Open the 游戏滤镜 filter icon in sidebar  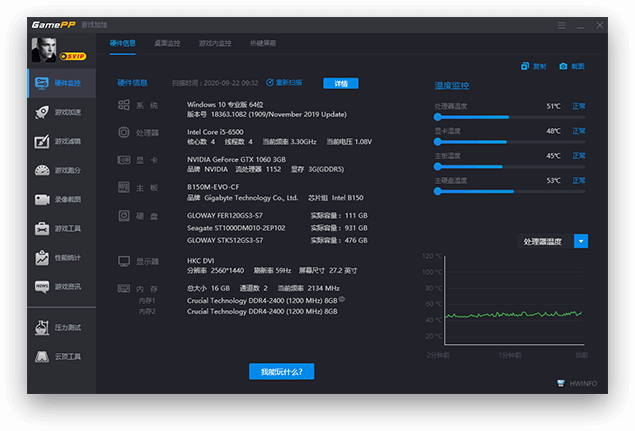(43, 141)
